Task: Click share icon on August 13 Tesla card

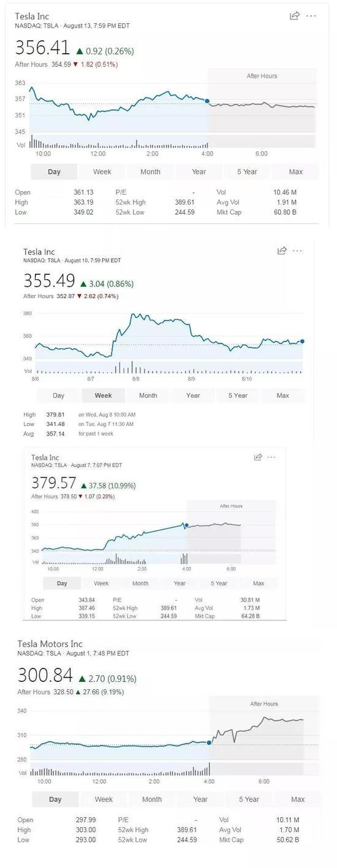Action: [x=295, y=16]
